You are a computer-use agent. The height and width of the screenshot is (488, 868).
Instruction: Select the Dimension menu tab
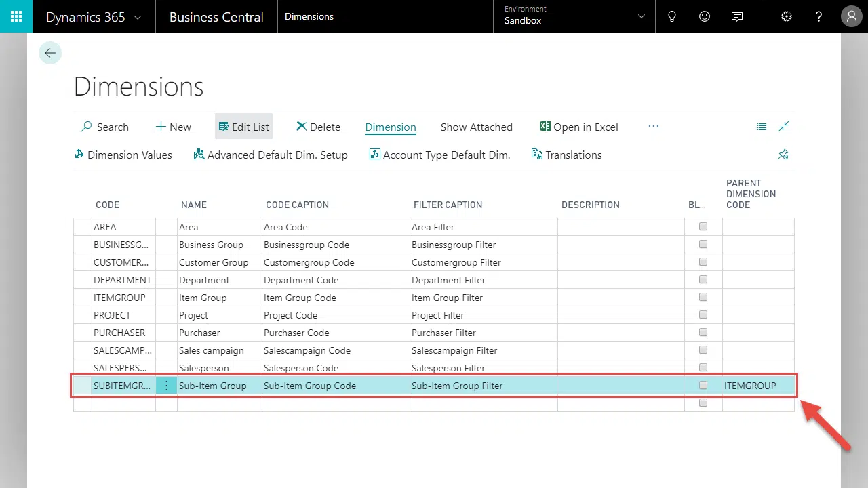pyautogui.click(x=390, y=127)
